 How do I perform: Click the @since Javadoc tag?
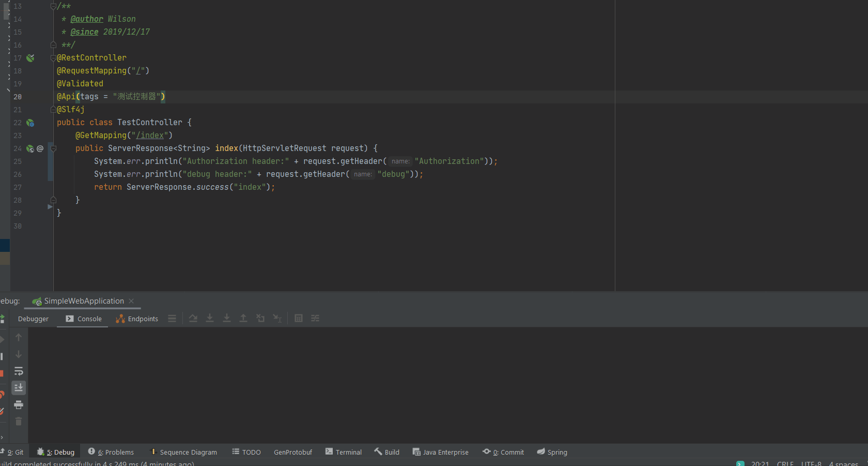click(84, 32)
